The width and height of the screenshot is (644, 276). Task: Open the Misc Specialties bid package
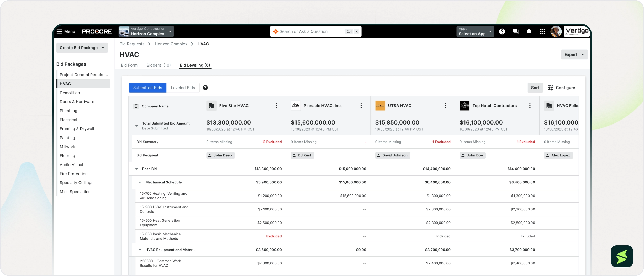[75, 192]
